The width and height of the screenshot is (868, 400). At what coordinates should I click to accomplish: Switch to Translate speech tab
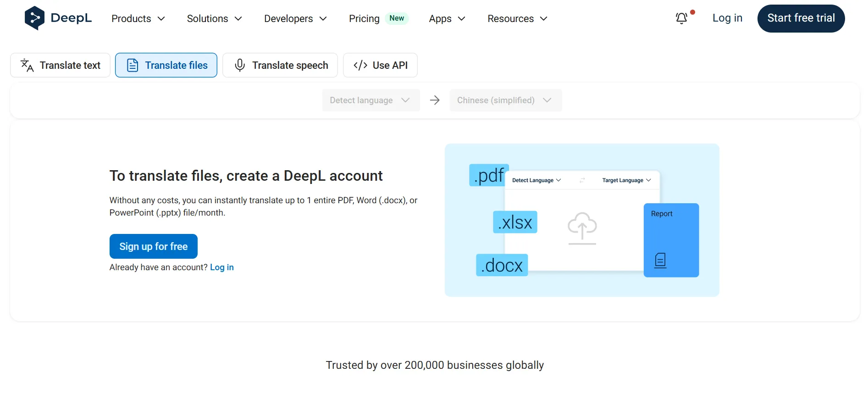[x=280, y=65]
